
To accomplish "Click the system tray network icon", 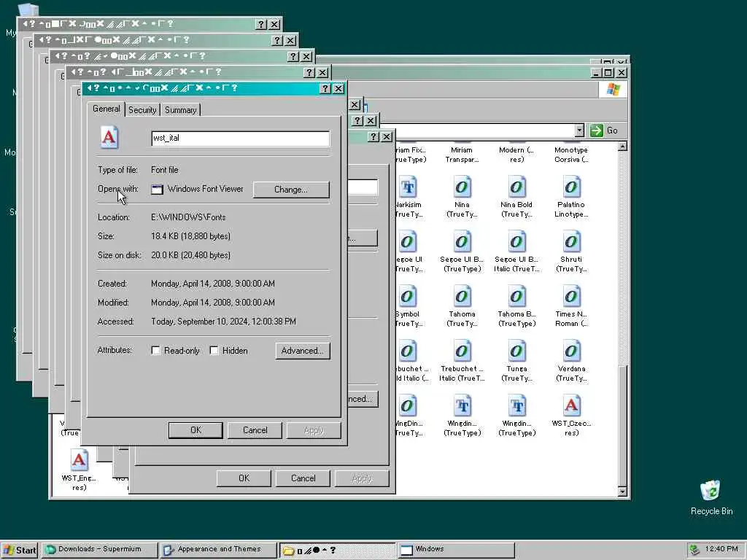I will click(694, 550).
